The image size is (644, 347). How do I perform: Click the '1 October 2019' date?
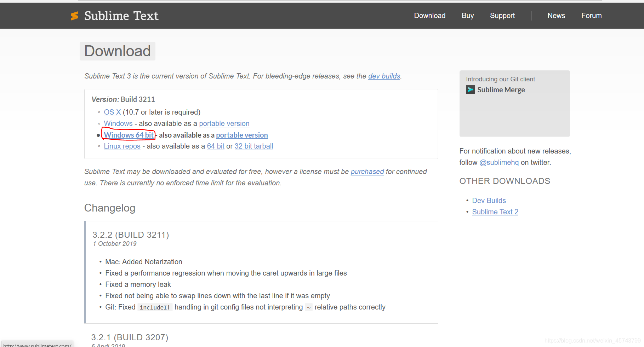(115, 244)
